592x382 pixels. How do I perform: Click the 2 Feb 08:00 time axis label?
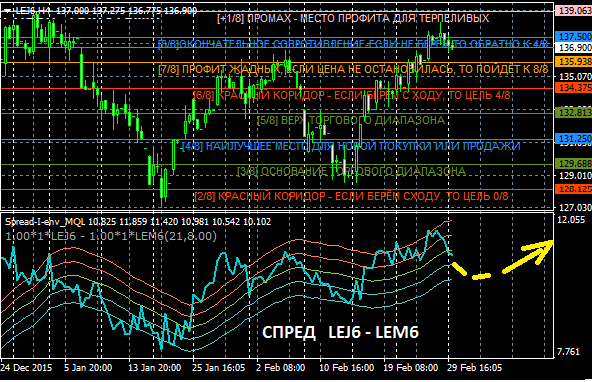click(281, 368)
